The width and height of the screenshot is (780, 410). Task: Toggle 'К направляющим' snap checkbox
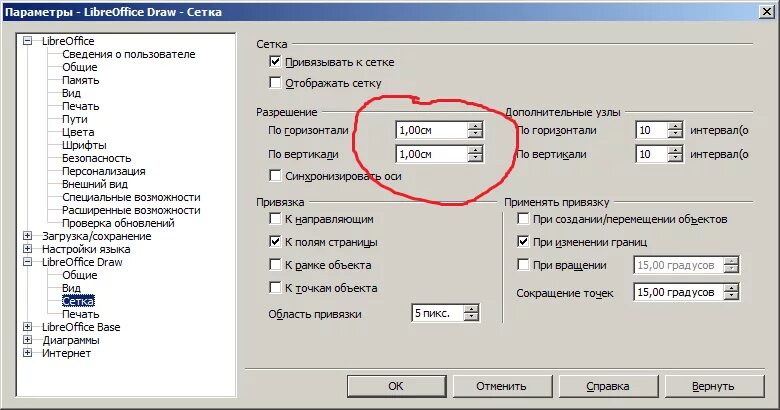click(275, 219)
